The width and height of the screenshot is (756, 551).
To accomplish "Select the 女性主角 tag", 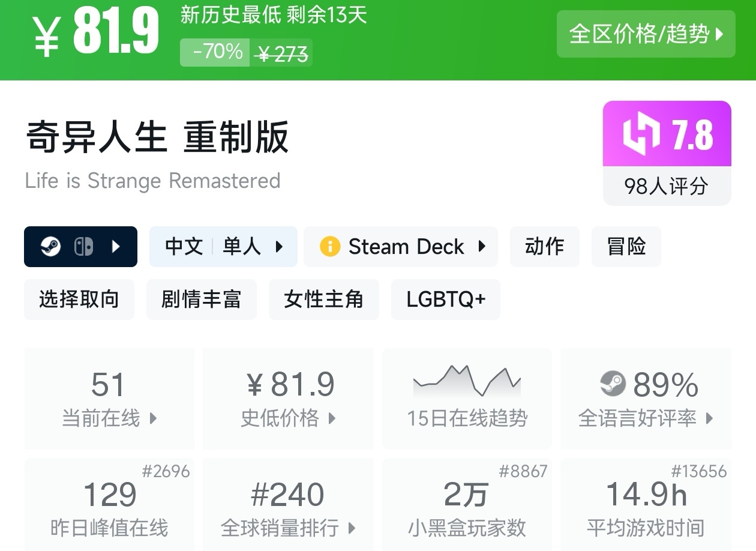I will coord(323,299).
